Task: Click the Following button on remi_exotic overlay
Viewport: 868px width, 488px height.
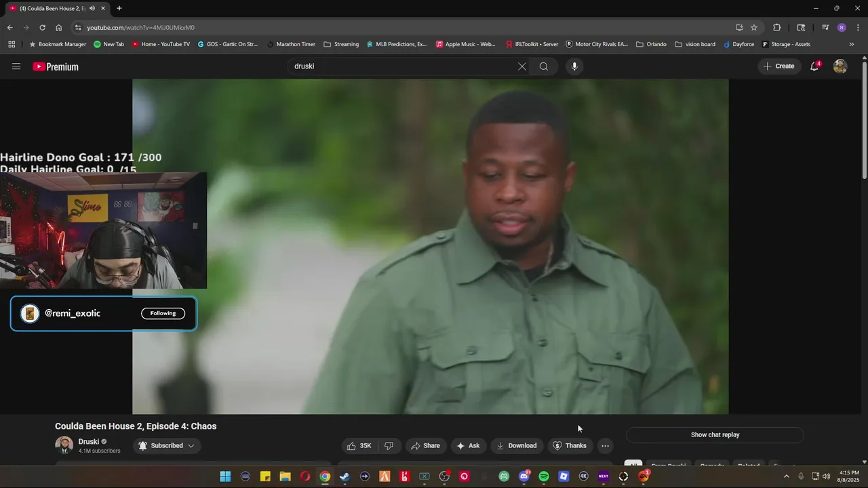Action: click(x=163, y=313)
